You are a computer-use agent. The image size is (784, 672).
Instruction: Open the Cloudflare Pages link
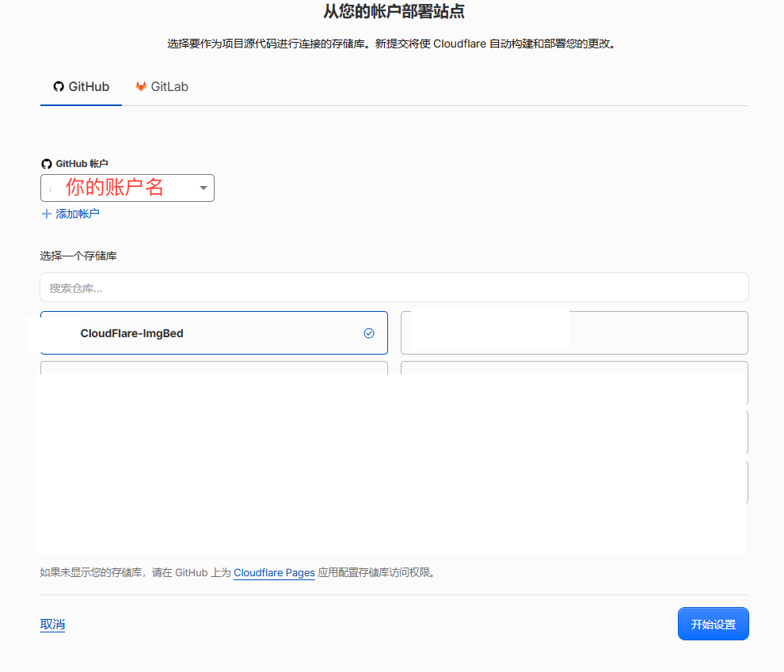[x=274, y=572]
